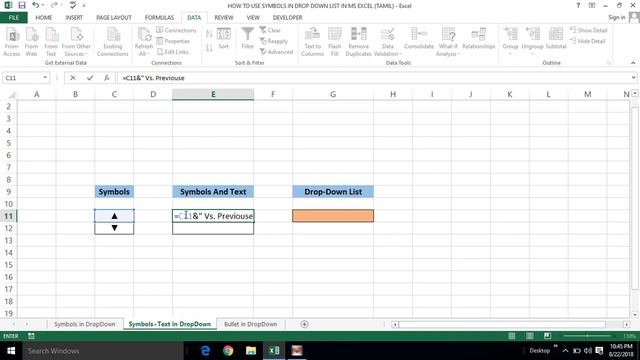Click the Flash Fill icon
Screen dimensions: 640x360
(335, 42)
